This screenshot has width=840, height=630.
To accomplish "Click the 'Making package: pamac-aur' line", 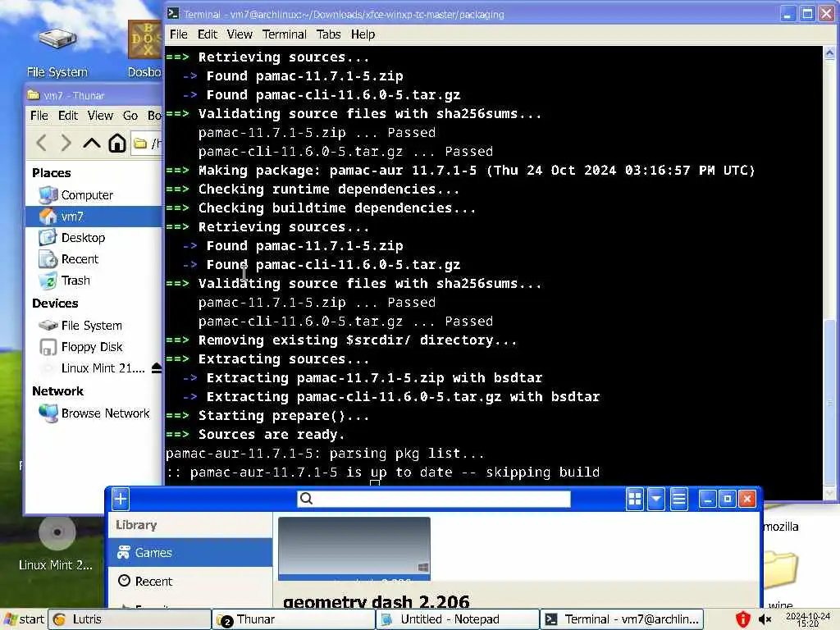I will pyautogui.click(x=460, y=171).
